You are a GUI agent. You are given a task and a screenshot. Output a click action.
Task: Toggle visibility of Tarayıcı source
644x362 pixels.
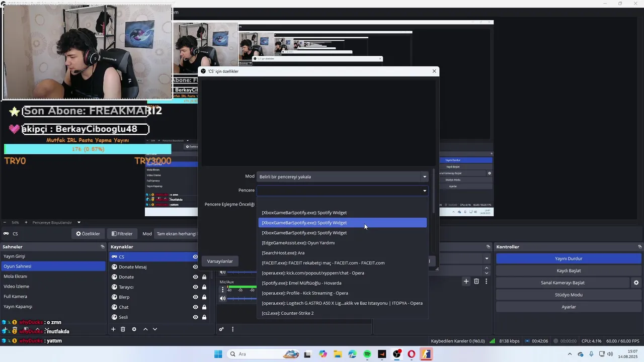(195, 287)
